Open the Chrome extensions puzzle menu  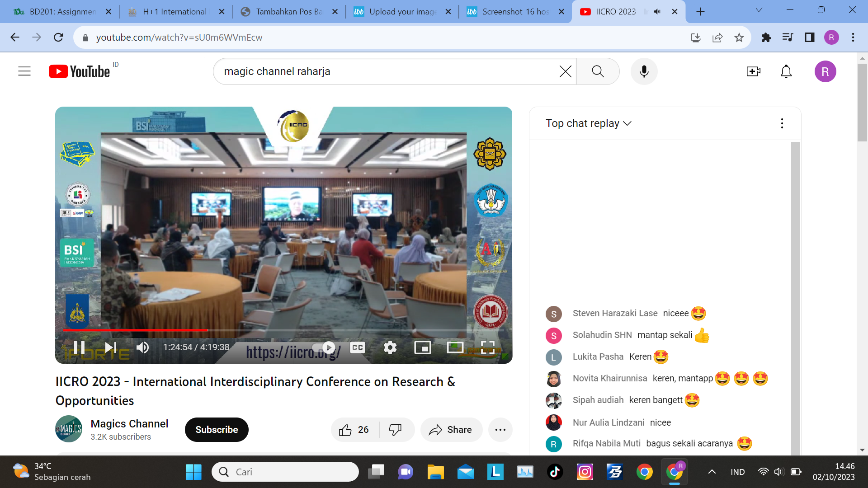tap(766, 38)
